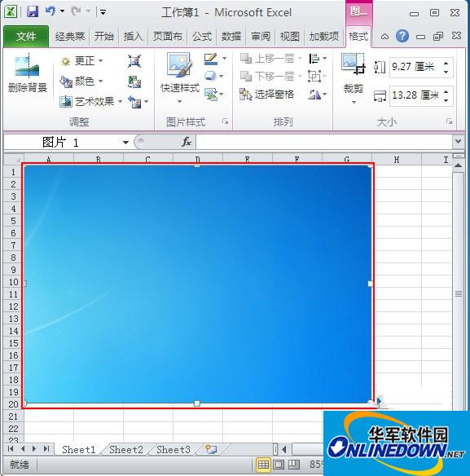Image resolution: width=470 pixels, height=476 pixels.
Task: Click the Align objects icon
Action: click(314, 59)
